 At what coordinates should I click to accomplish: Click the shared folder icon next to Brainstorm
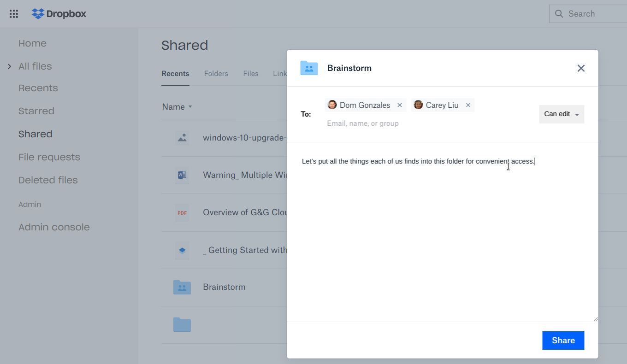pyautogui.click(x=182, y=287)
